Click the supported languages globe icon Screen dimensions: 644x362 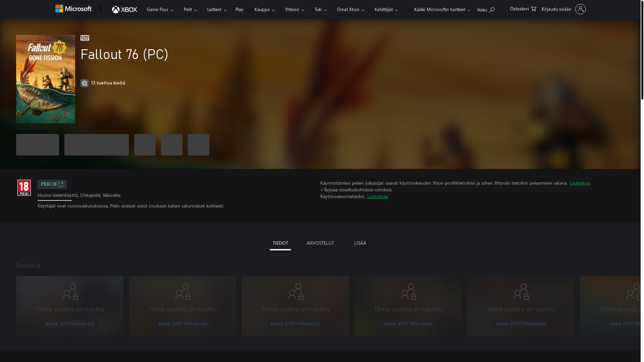coord(85,83)
